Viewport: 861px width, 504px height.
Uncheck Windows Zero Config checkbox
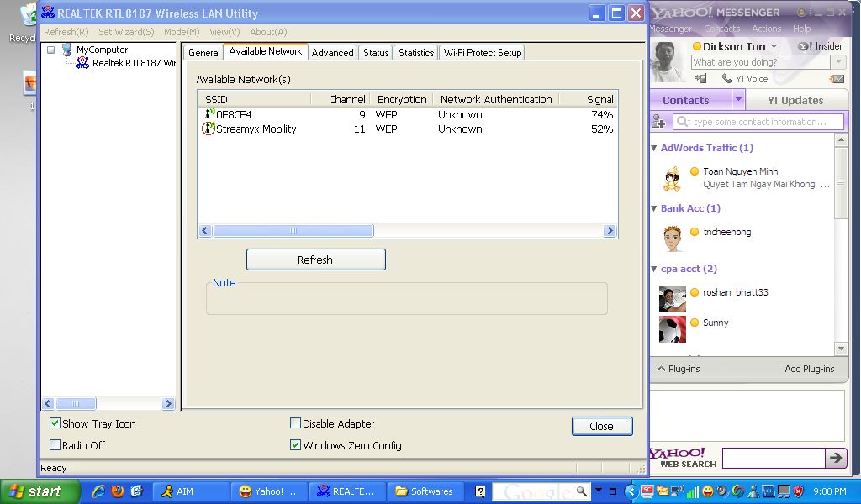pyautogui.click(x=295, y=444)
